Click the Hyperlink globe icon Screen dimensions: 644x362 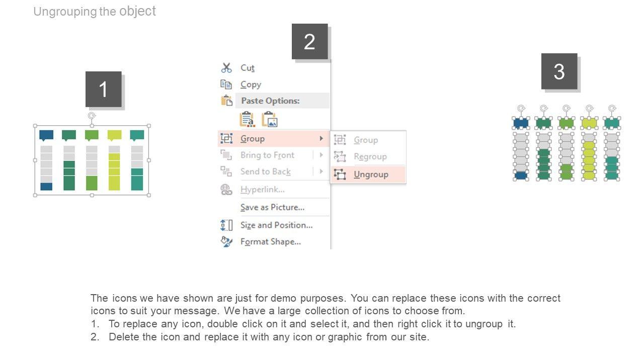[x=226, y=190]
